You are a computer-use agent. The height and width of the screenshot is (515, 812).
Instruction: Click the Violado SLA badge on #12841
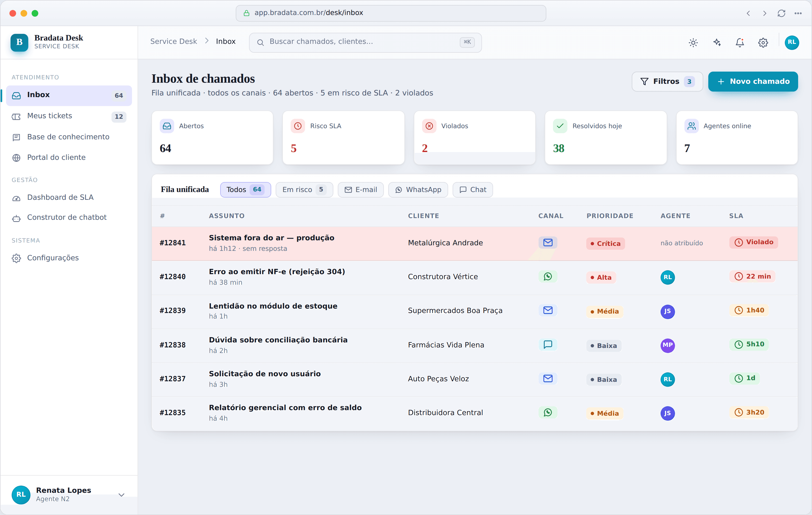(x=753, y=242)
